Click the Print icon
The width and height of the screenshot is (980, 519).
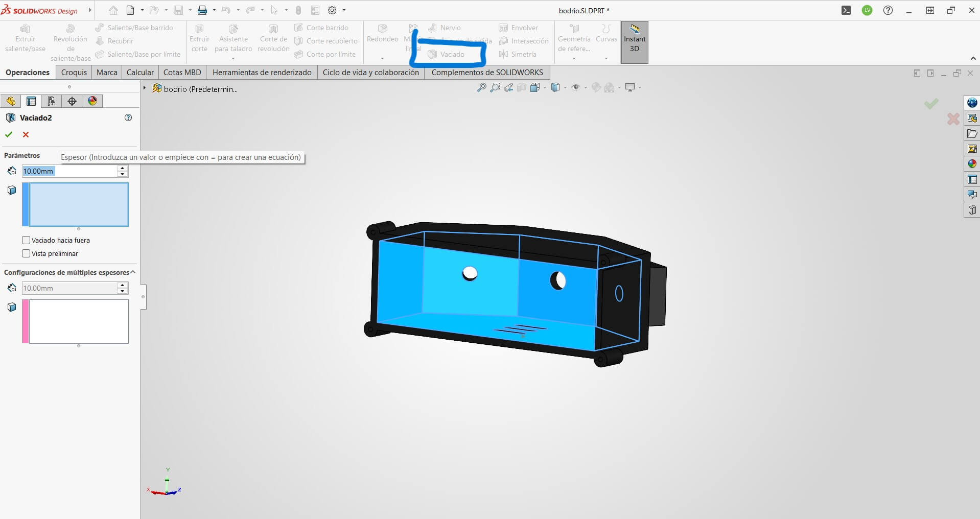(202, 10)
